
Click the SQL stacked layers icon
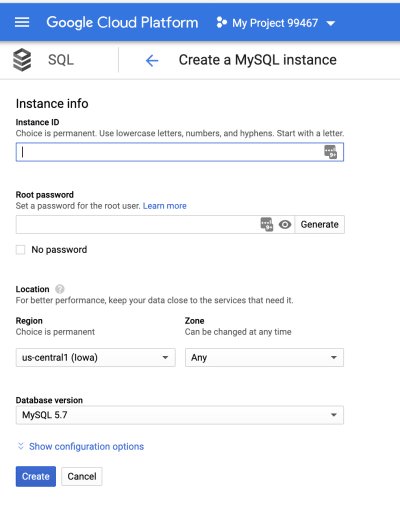point(22,60)
